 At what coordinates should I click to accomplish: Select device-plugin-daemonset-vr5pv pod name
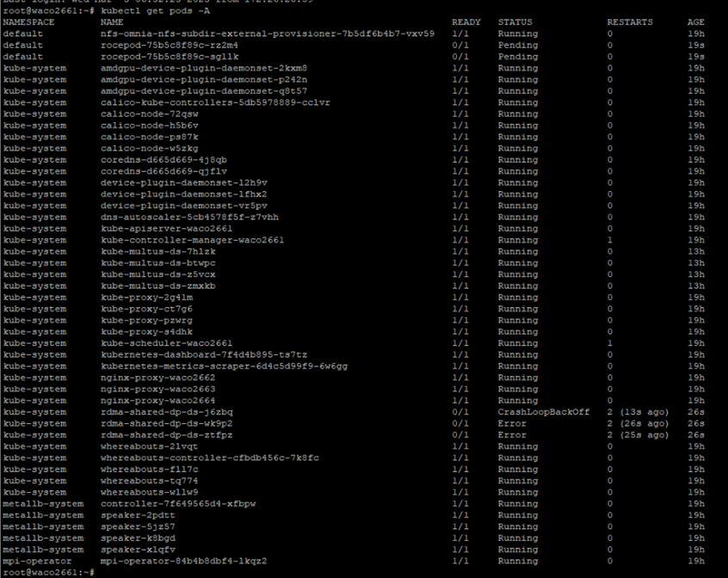[184, 206]
